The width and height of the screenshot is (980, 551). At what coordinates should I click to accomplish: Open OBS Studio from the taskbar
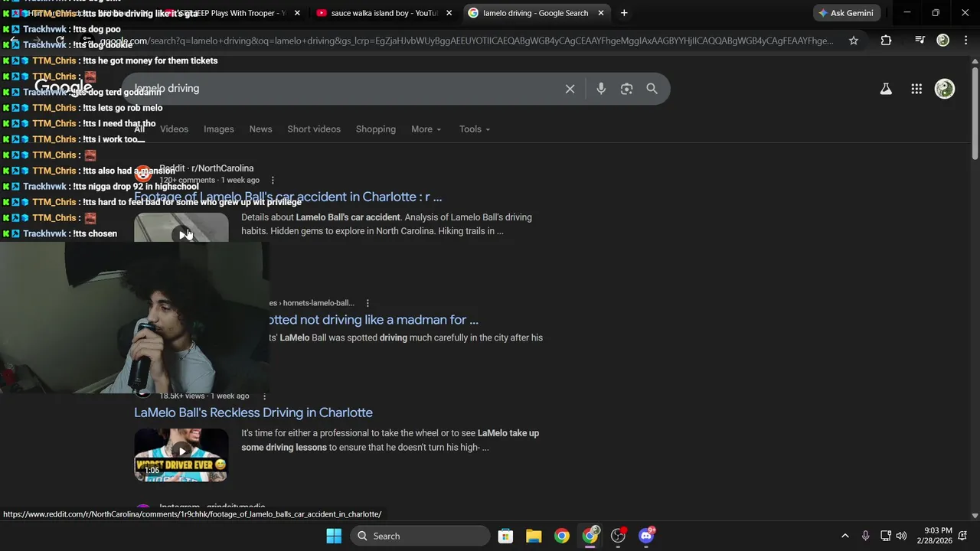pos(618,536)
